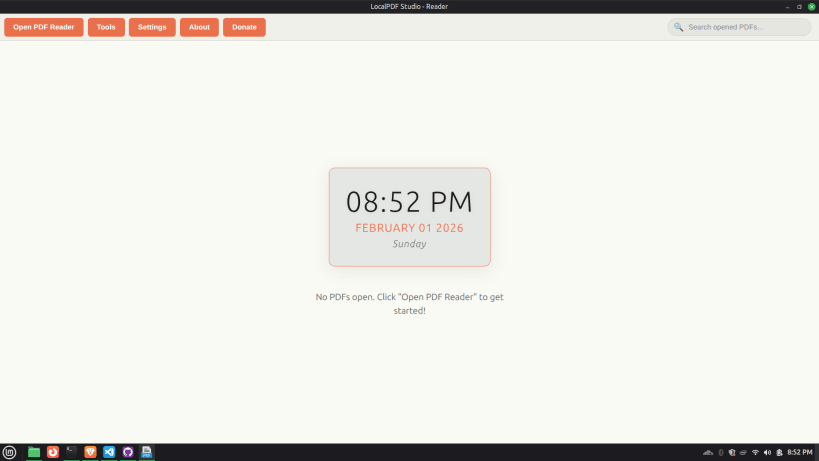The image size is (819, 461).
Task: Click the No PDFs open message
Action: click(x=410, y=304)
